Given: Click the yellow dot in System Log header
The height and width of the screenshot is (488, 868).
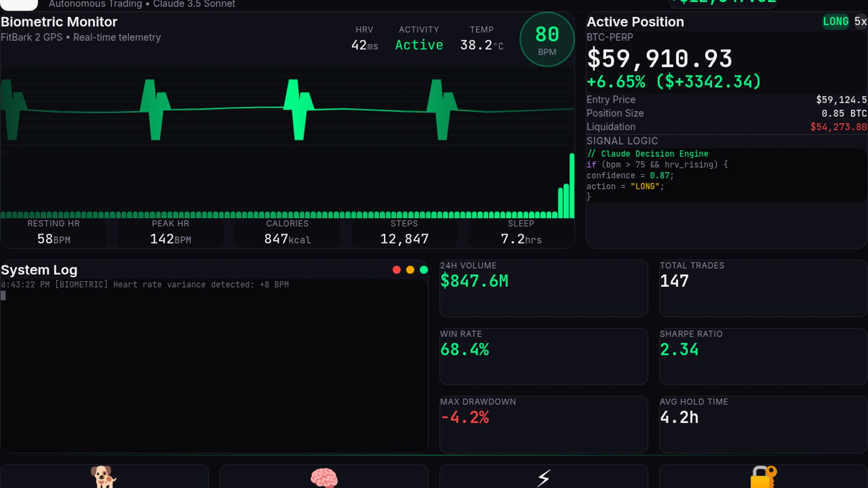Looking at the screenshot, I should point(410,270).
